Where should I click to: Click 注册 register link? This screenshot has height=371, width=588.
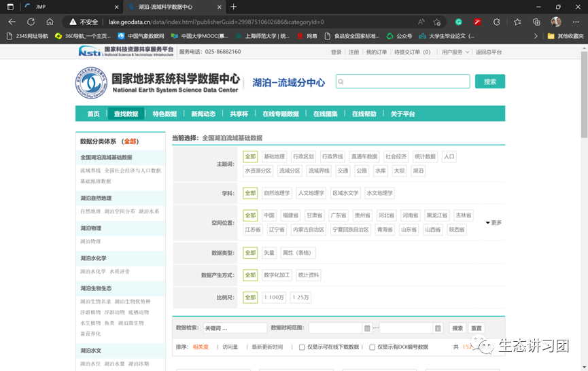click(x=353, y=52)
